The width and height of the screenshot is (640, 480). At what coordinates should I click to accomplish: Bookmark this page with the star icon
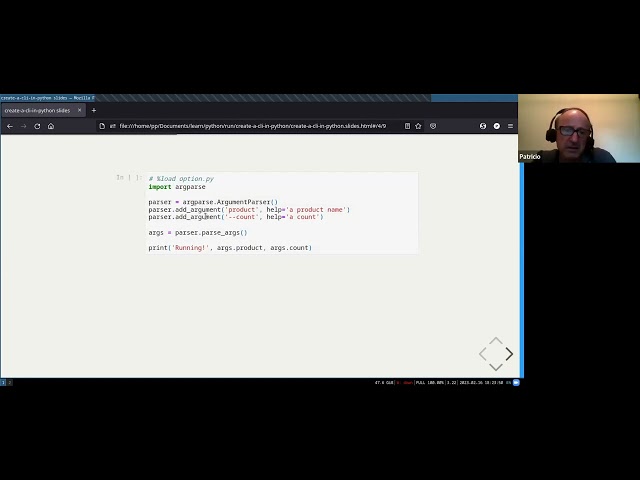coord(418,126)
